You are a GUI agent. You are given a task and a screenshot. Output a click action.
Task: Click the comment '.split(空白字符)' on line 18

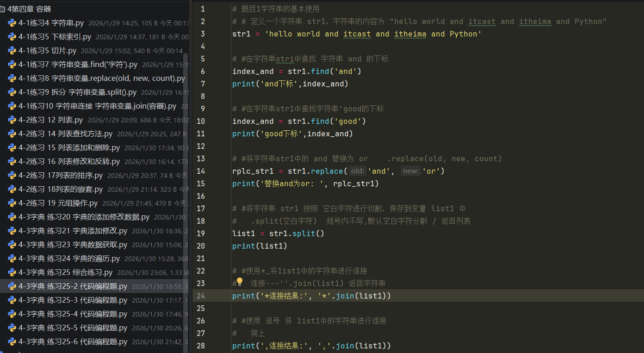284,221
